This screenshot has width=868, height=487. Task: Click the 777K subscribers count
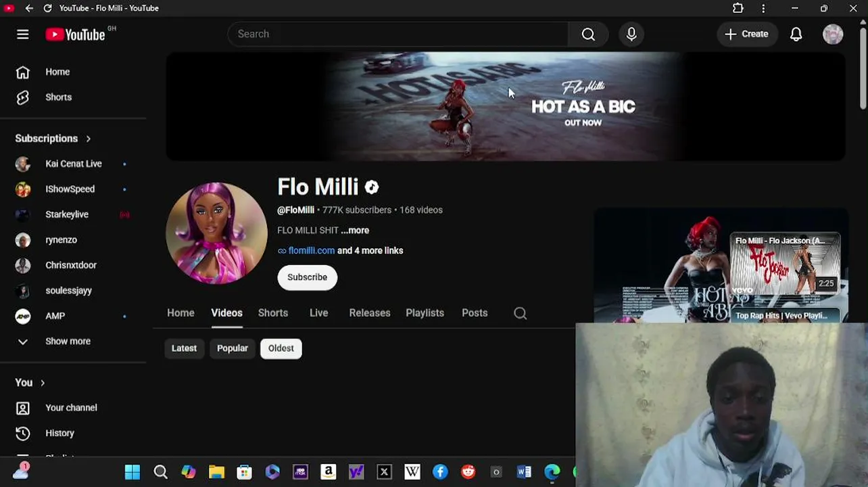[x=357, y=210]
